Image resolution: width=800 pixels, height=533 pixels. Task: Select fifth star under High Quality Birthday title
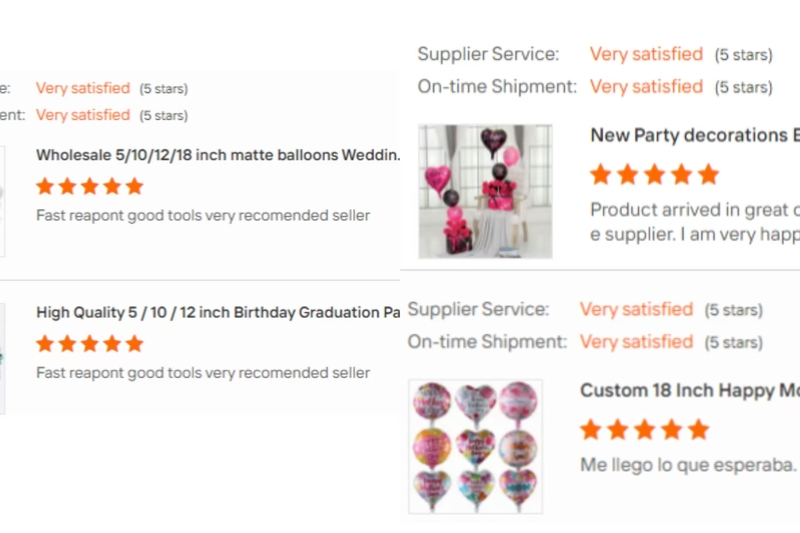134,344
